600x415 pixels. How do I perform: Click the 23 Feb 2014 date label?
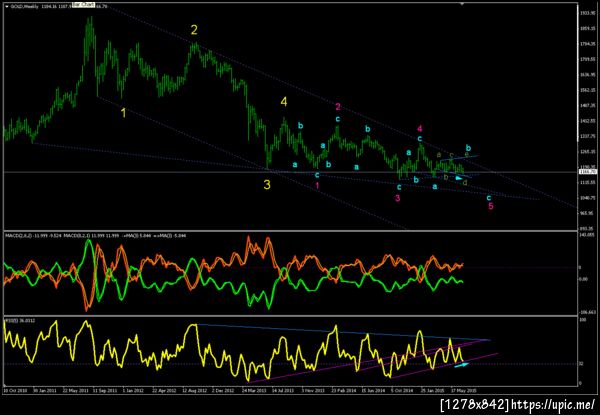click(343, 391)
